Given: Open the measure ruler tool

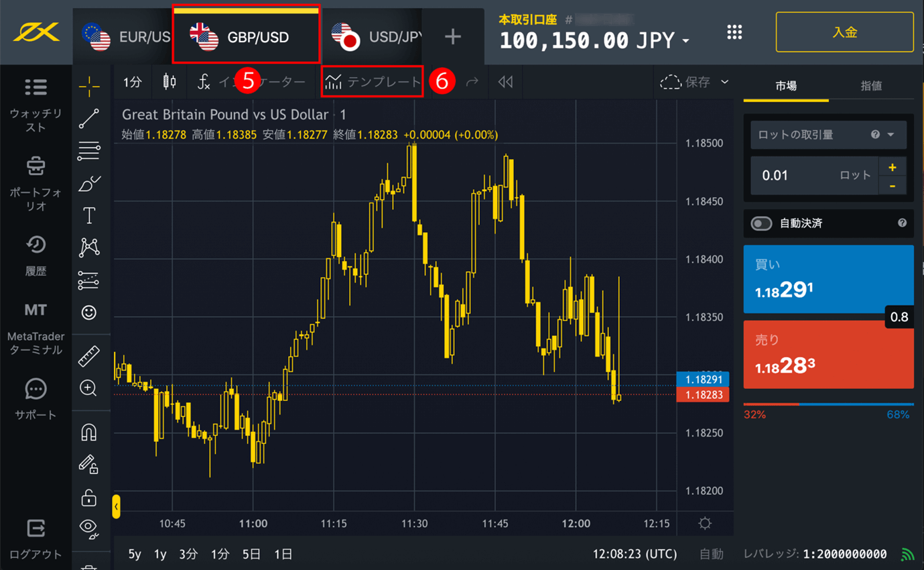Looking at the screenshot, I should pos(89,356).
